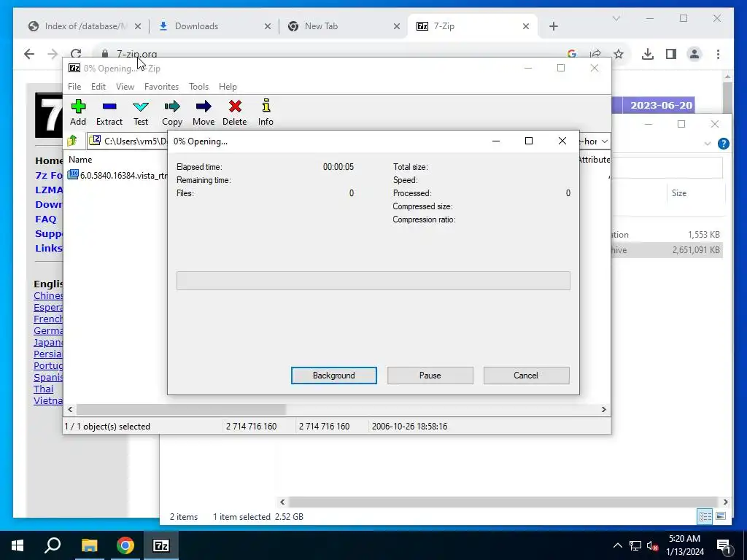Open Chrome downloads icon
The height and width of the screenshot is (560, 747).
(648, 54)
